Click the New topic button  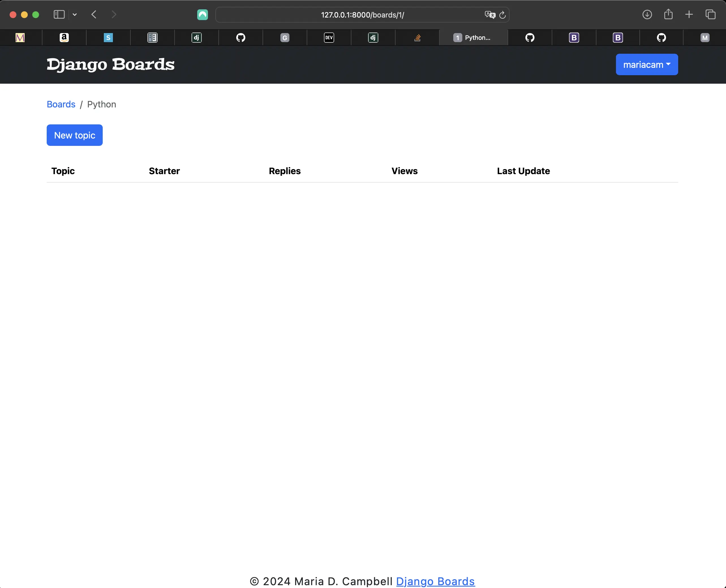pyautogui.click(x=75, y=135)
